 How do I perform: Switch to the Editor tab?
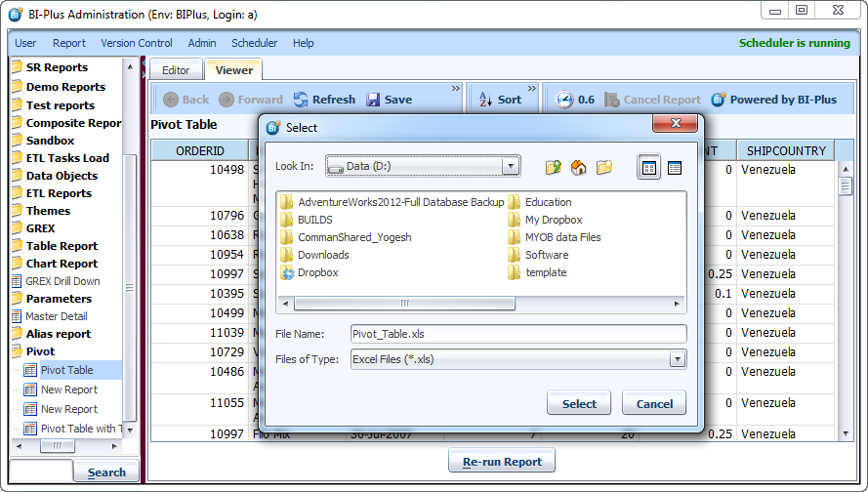(176, 70)
